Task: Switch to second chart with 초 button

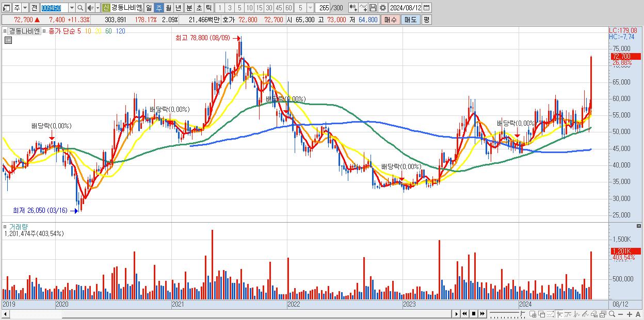Action: click(x=199, y=8)
